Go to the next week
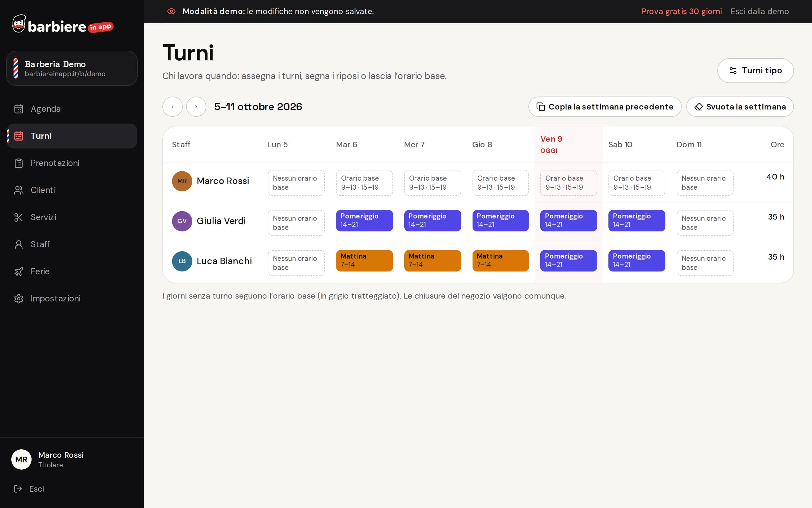The width and height of the screenshot is (812, 508). (x=196, y=107)
